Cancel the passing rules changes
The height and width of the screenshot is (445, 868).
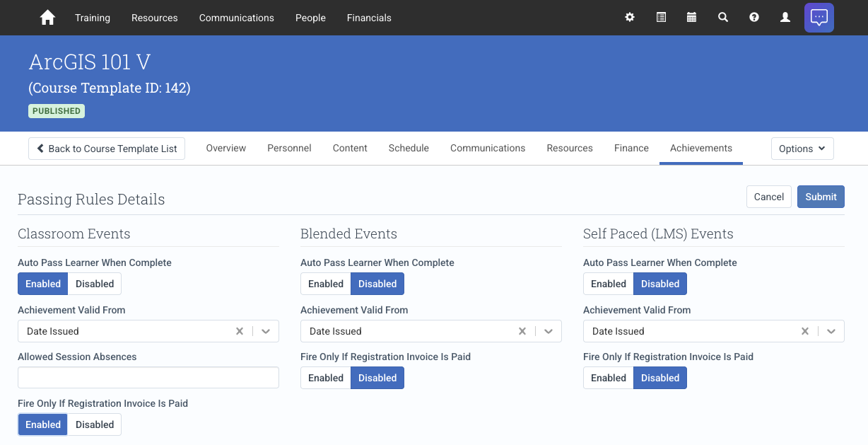click(769, 197)
